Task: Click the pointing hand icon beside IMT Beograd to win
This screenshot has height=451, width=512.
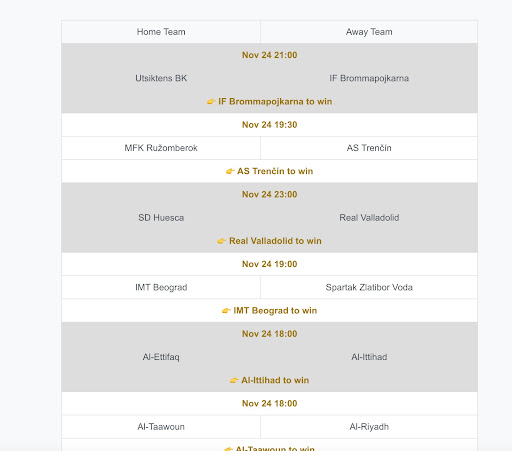Action: point(226,311)
